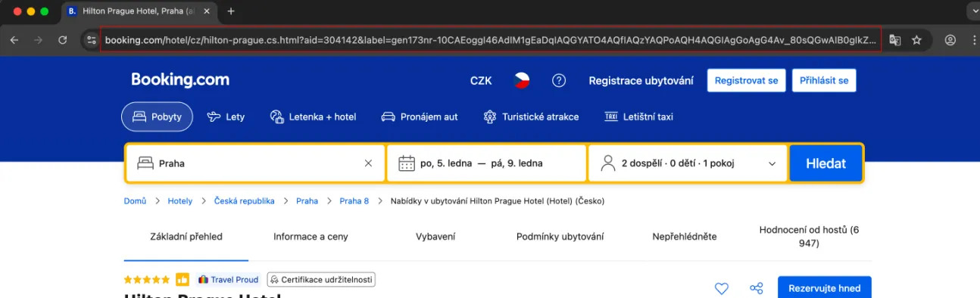Select the Základní přehled tab

tap(186, 237)
